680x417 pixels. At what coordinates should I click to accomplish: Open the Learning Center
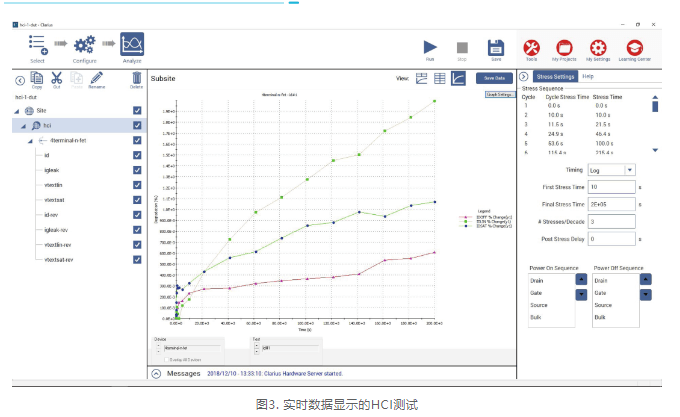[633, 47]
